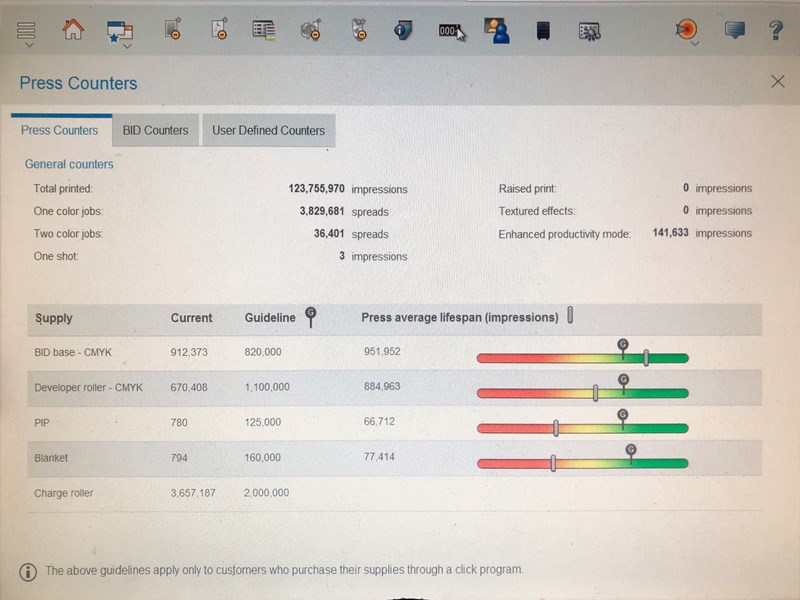
Task: Click the globe with plus toolbar icon
Action: point(310,30)
